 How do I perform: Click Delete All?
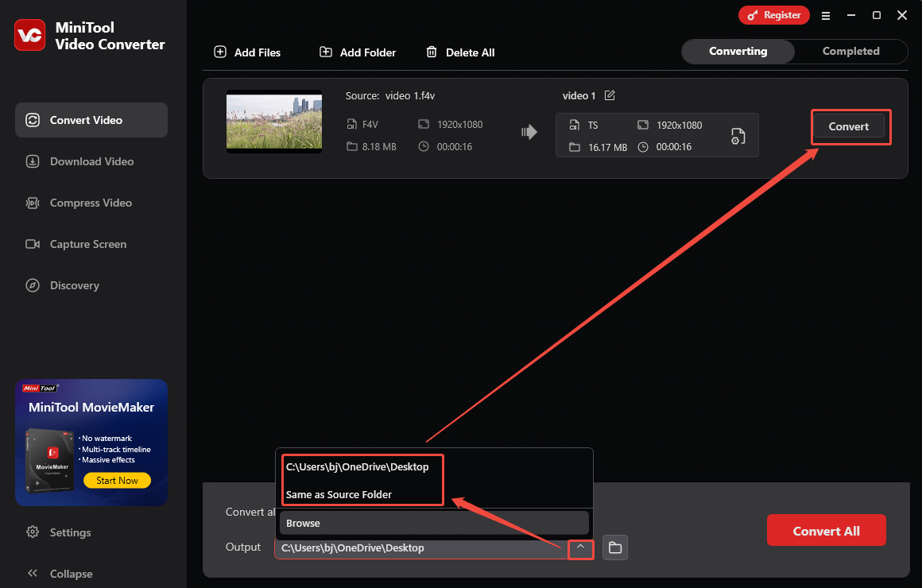[x=460, y=52]
